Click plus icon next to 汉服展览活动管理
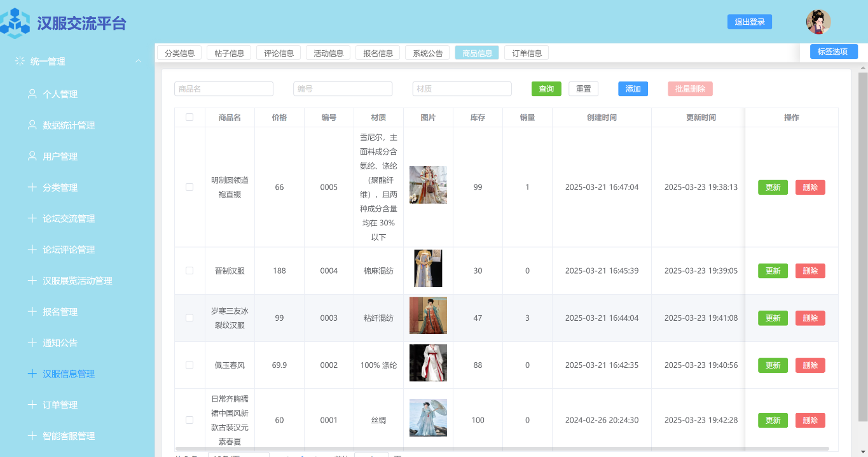The width and height of the screenshot is (868, 457). pyautogui.click(x=32, y=280)
